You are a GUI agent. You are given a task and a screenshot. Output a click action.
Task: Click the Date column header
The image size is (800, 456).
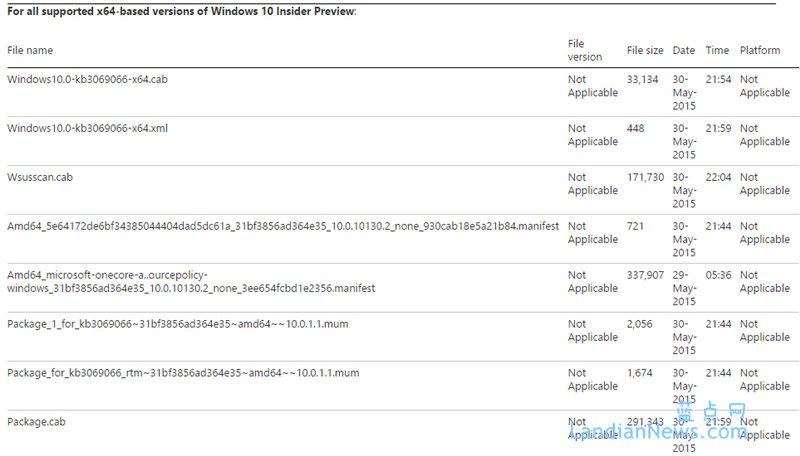[x=684, y=50]
